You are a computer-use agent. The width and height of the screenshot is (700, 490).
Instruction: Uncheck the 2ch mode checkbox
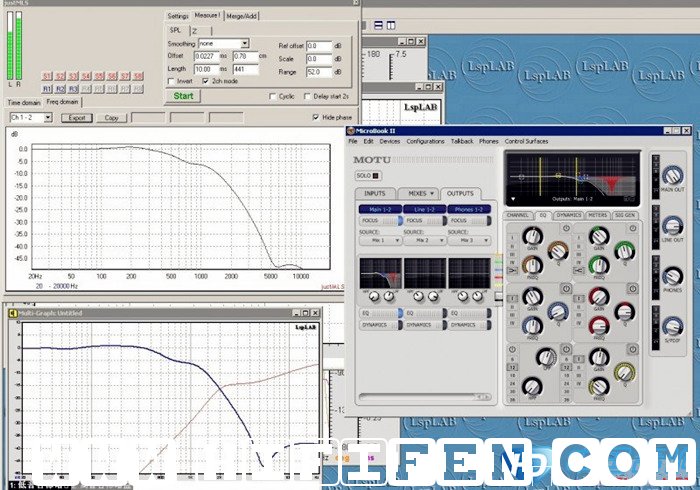tap(205, 81)
